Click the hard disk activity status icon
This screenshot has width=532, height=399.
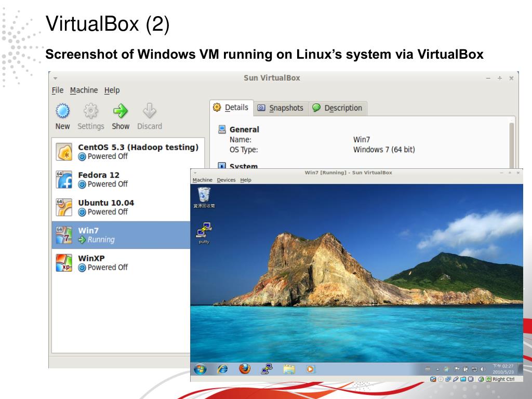pos(433,379)
